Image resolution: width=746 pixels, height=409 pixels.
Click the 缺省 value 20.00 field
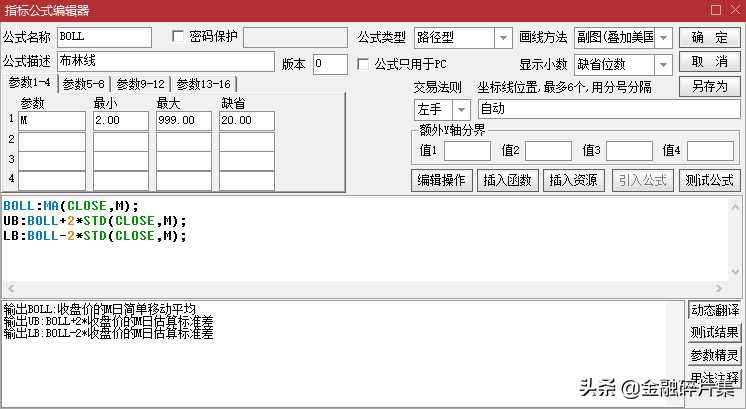tap(246, 121)
